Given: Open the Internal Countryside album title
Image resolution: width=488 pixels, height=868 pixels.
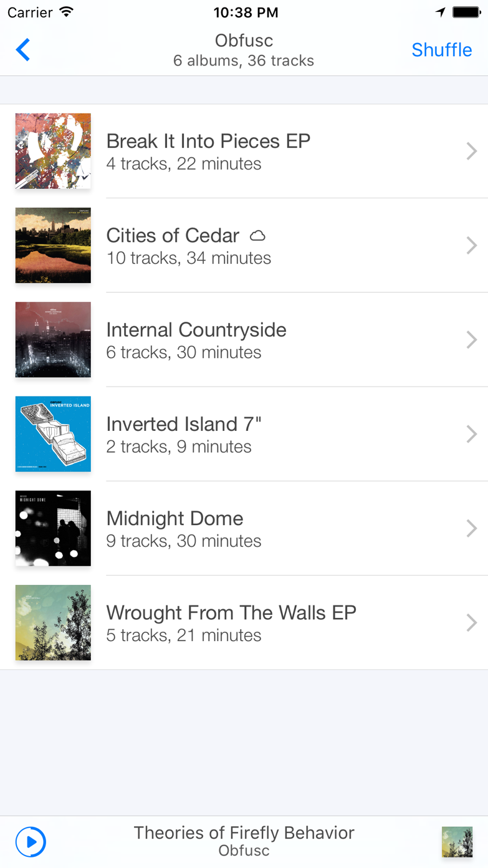Looking at the screenshot, I should (196, 330).
